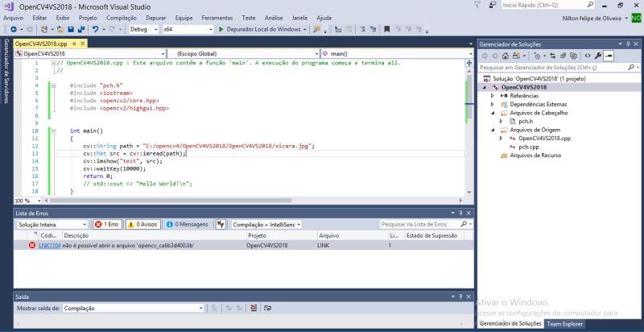
Task: Click the notifications filter funnel icon
Action: pyautogui.click(x=477, y=6)
